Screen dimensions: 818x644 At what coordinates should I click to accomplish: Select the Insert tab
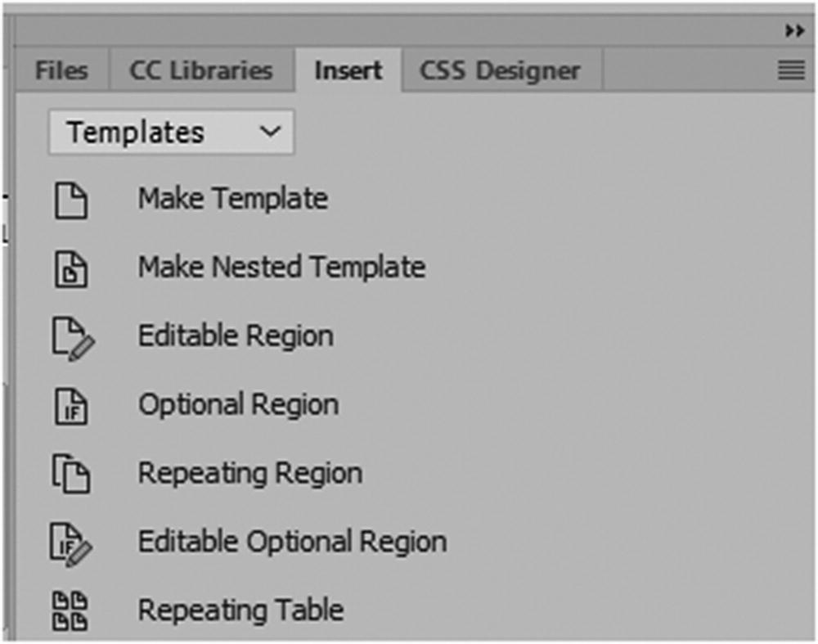click(x=348, y=71)
